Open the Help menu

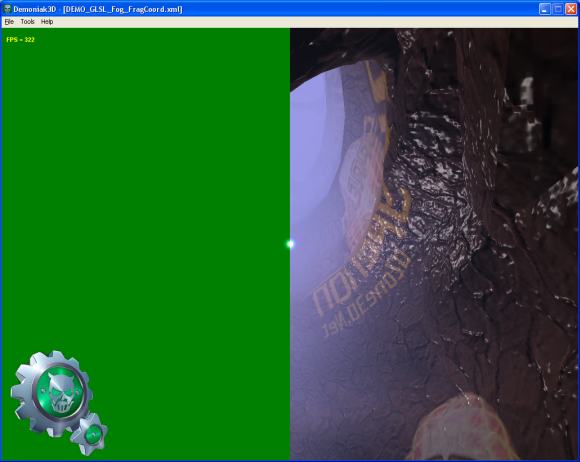(x=47, y=22)
